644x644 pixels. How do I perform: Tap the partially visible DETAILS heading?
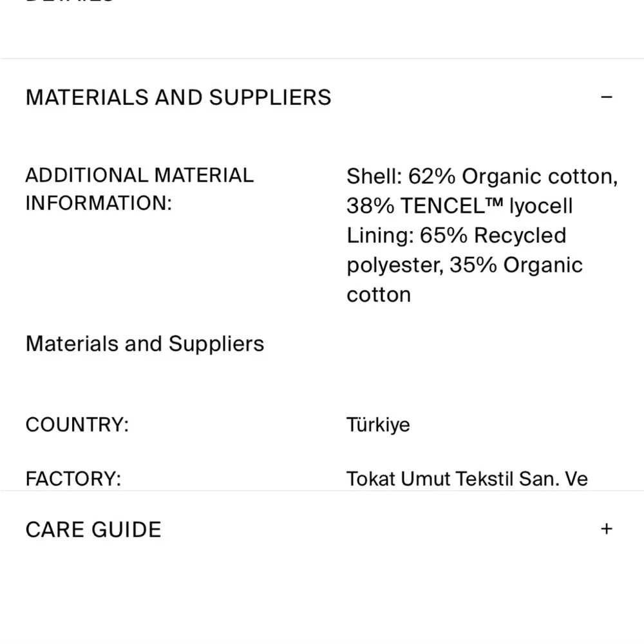click(70, 2)
